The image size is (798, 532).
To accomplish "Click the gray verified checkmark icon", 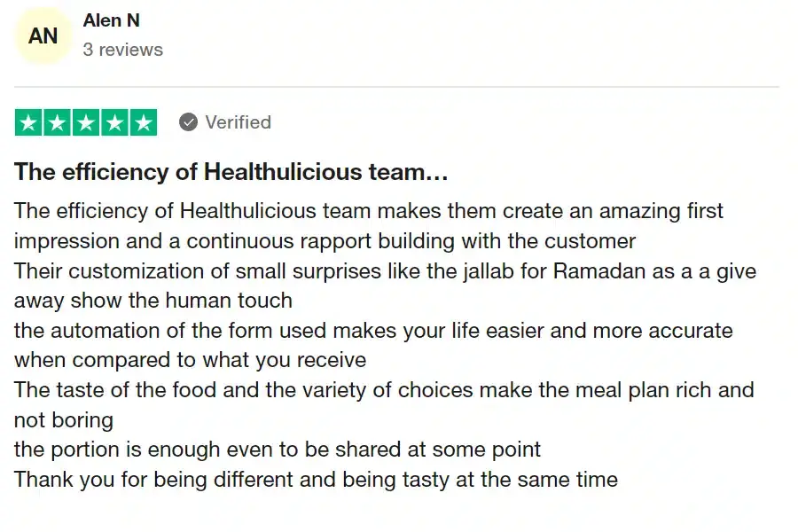I will [188, 122].
